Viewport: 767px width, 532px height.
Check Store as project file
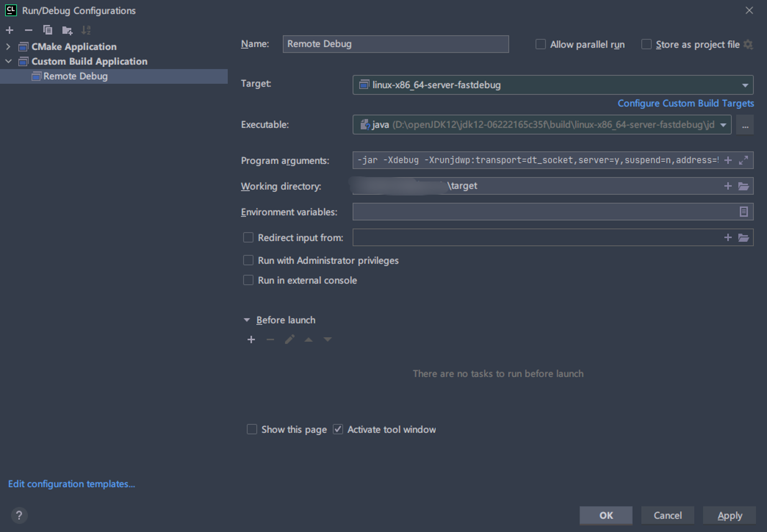(646, 44)
